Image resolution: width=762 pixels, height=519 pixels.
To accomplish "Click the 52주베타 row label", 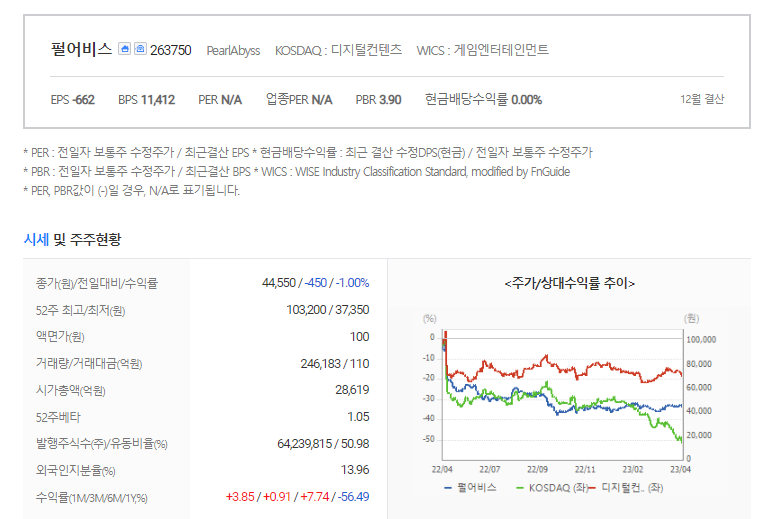I will [x=58, y=417].
